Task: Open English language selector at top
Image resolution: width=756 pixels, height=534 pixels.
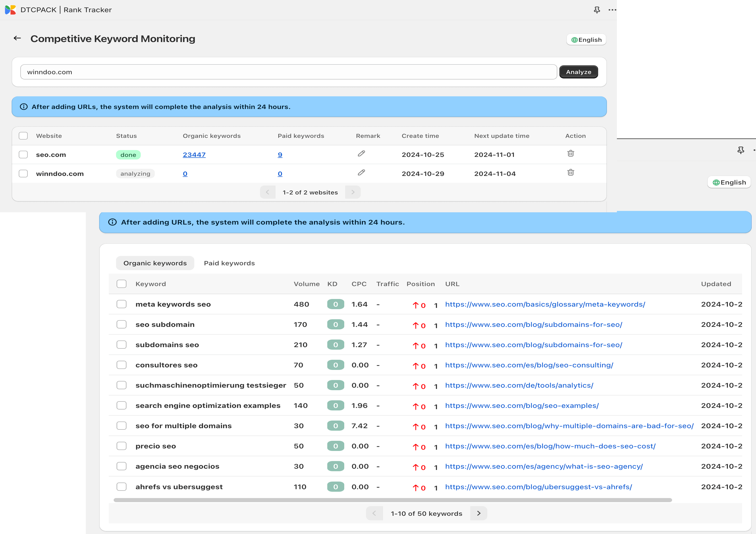Action: [586, 40]
